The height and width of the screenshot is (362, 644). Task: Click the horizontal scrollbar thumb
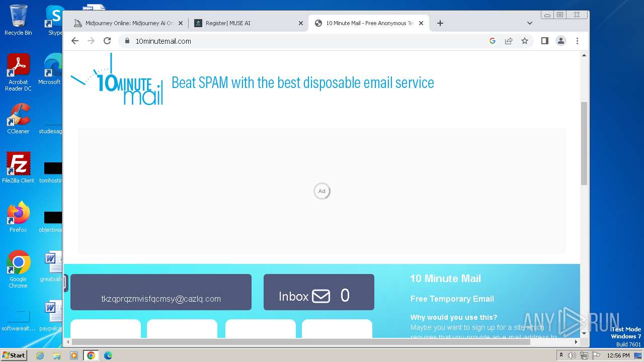[x=300, y=342]
